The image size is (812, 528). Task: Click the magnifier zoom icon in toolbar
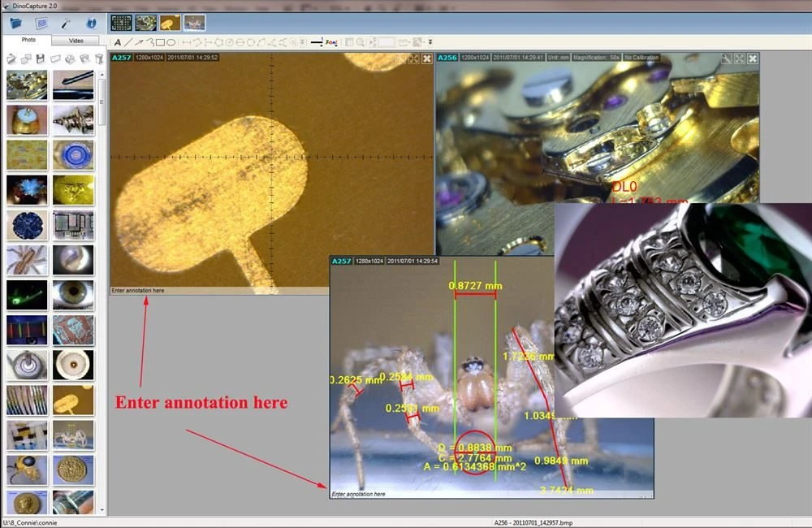click(x=360, y=42)
